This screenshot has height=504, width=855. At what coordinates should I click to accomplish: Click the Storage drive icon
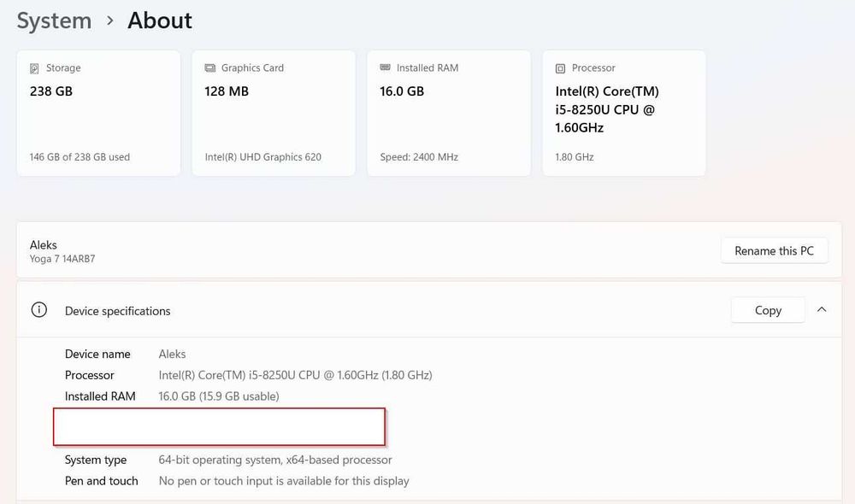(35, 68)
